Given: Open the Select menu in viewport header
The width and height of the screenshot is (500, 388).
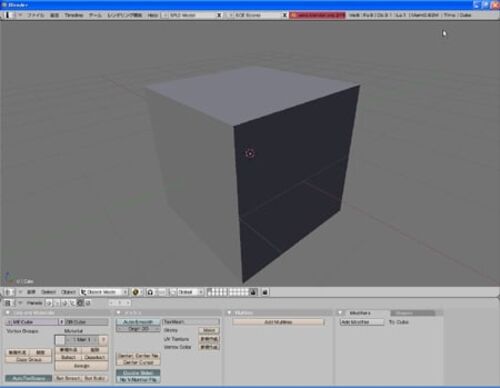Looking at the screenshot, I should 48,292.
